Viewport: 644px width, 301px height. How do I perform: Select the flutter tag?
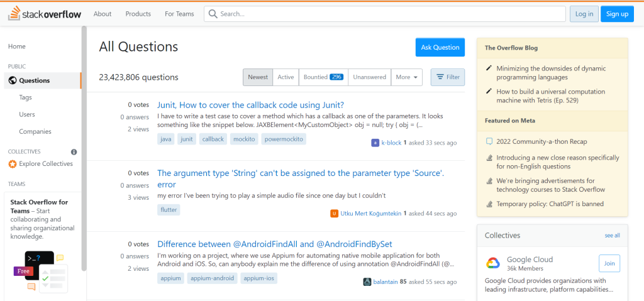click(x=169, y=210)
